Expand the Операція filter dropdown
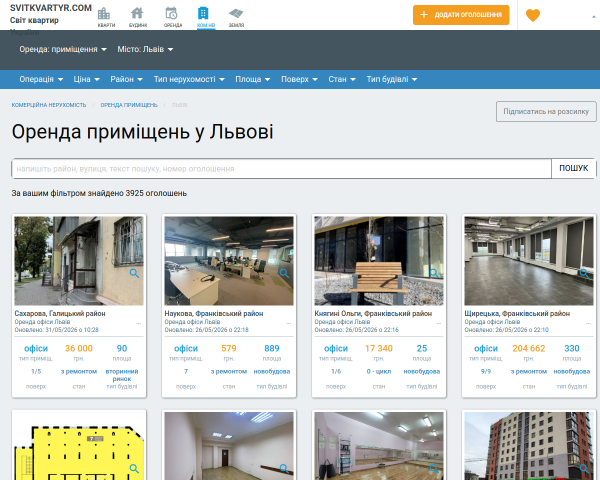 pyautogui.click(x=41, y=79)
